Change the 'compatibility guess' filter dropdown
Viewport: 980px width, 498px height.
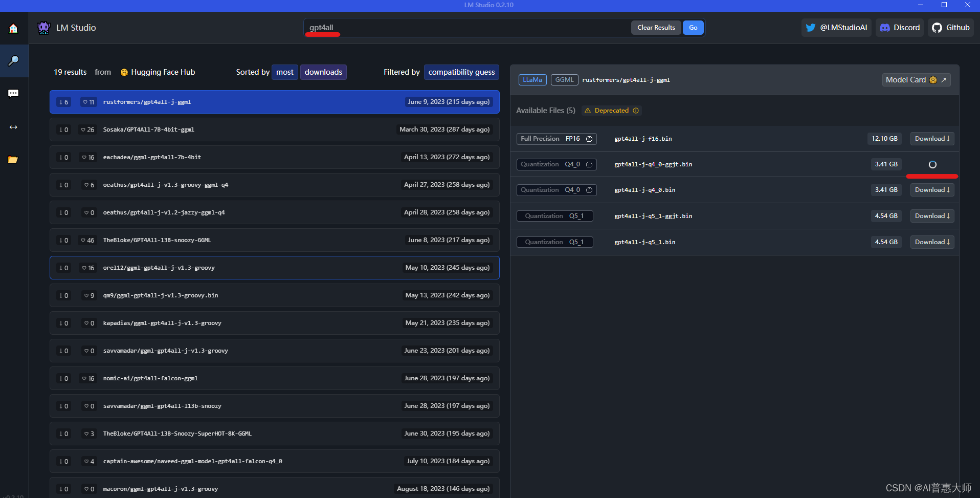tap(461, 72)
